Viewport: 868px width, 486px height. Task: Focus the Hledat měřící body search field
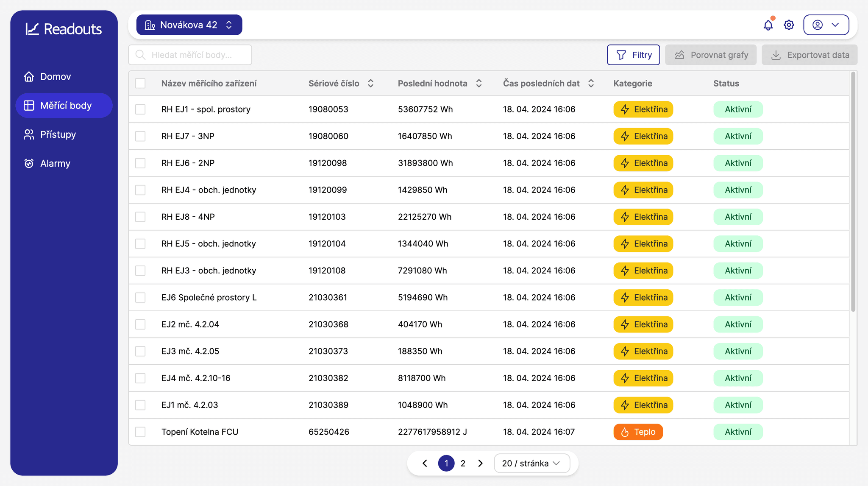tap(190, 55)
